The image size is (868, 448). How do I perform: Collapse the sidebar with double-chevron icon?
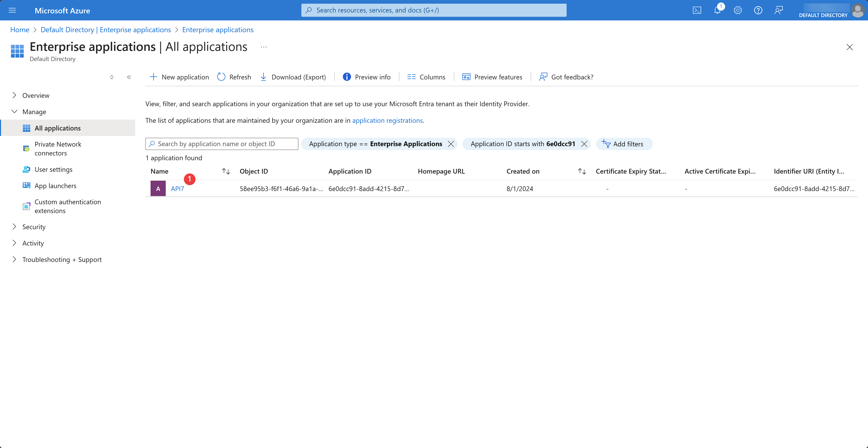tap(129, 77)
